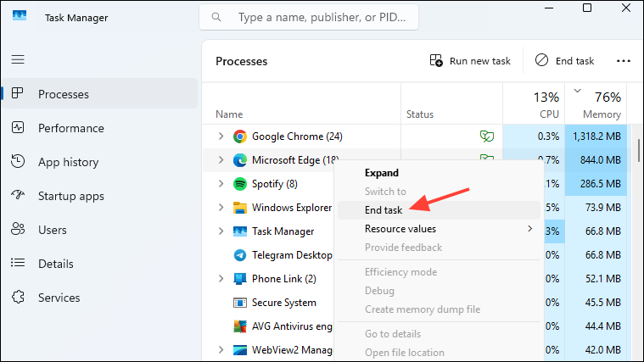
Task: Click the Spotify app icon in list
Action: 240,184
